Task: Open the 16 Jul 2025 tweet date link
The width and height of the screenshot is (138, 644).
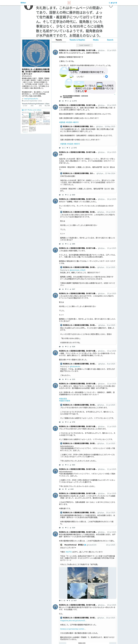Action: tap(111, 199)
